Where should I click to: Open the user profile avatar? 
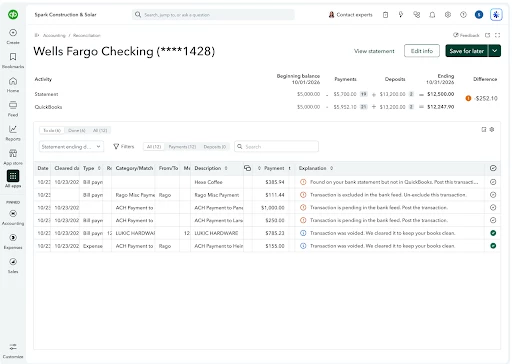point(479,15)
